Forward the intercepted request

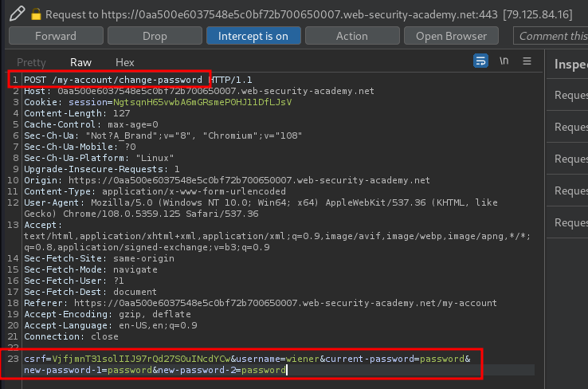[x=56, y=36]
